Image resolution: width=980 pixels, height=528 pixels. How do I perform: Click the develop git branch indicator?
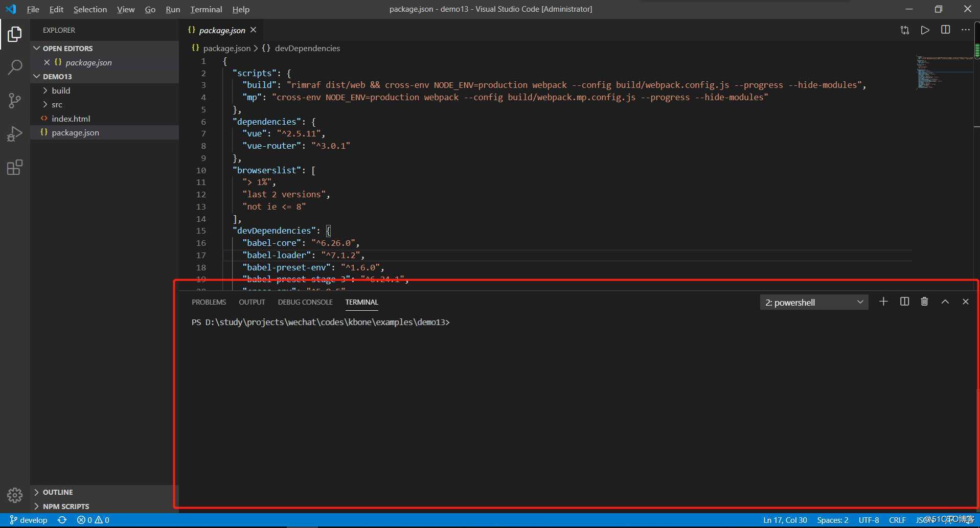29,520
